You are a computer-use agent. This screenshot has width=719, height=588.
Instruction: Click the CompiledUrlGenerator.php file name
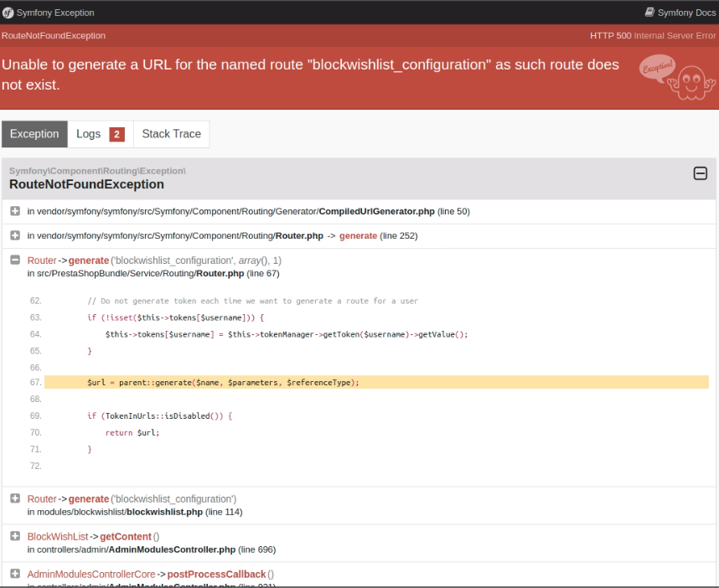pos(376,211)
